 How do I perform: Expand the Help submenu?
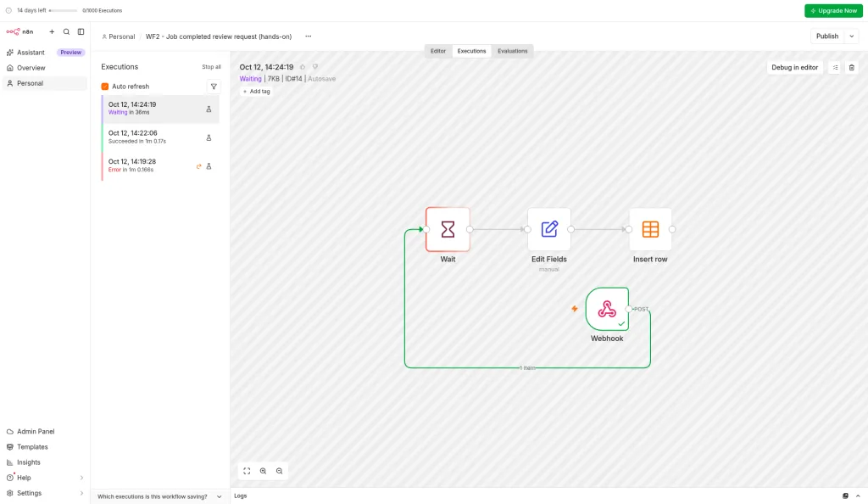click(x=81, y=478)
